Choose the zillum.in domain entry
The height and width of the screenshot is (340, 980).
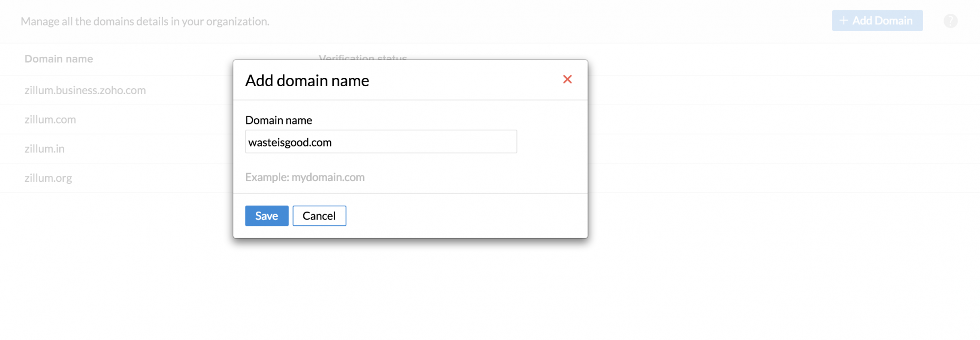point(45,149)
